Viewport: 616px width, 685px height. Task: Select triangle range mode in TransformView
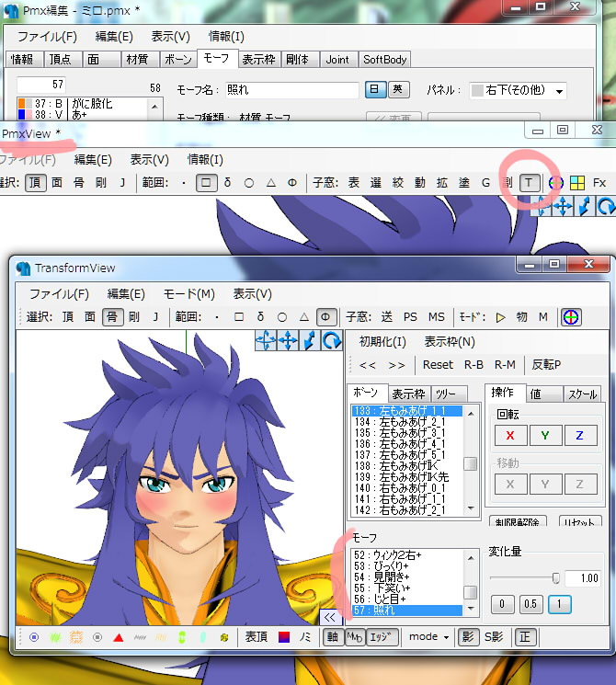(303, 317)
